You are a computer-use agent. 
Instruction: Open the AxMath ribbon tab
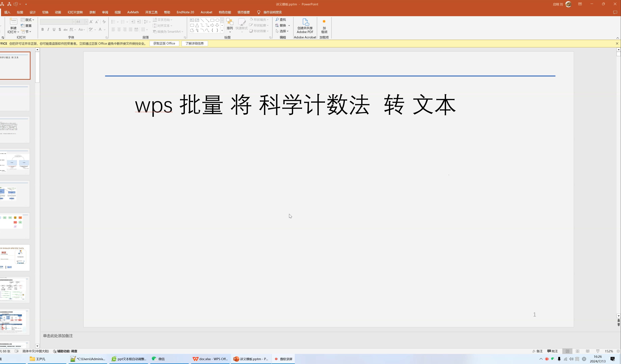tap(133, 12)
